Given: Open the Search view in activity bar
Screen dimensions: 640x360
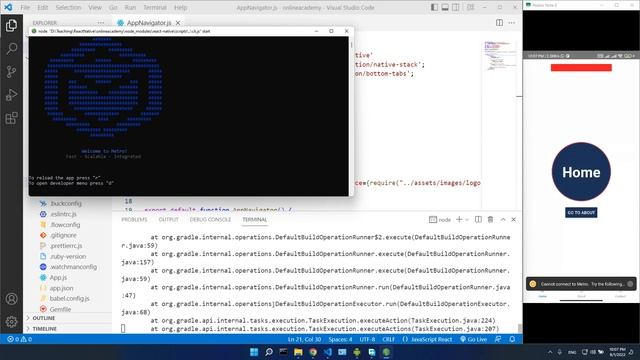Looking at the screenshot, I should (11, 49).
